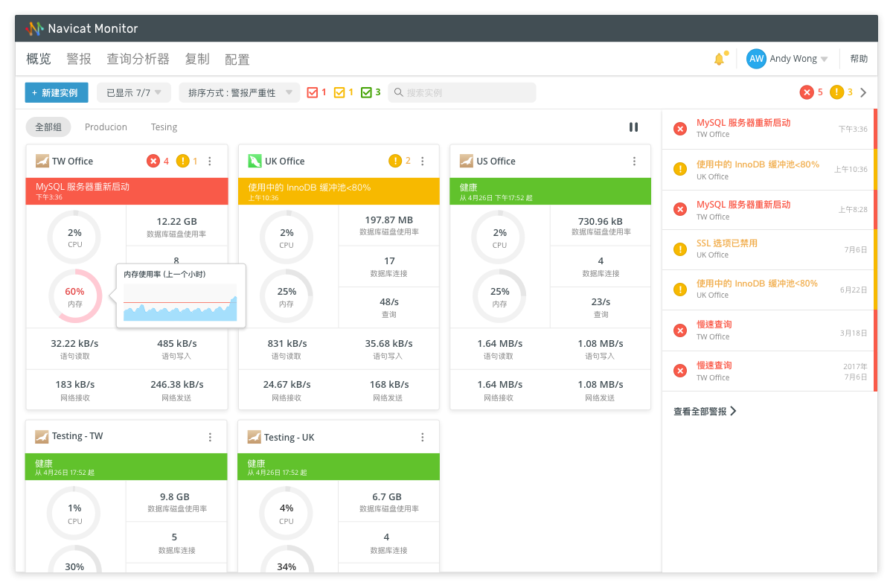Click the UK Office yellow warning icon
The width and height of the screenshot is (893, 588).
click(x=395, y=161)
